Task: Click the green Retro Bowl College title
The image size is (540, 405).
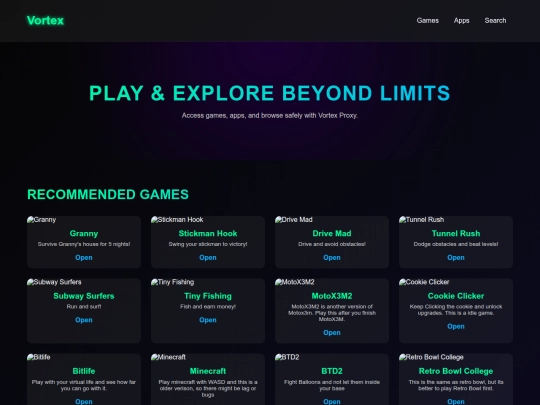Action: coord(456,371)
